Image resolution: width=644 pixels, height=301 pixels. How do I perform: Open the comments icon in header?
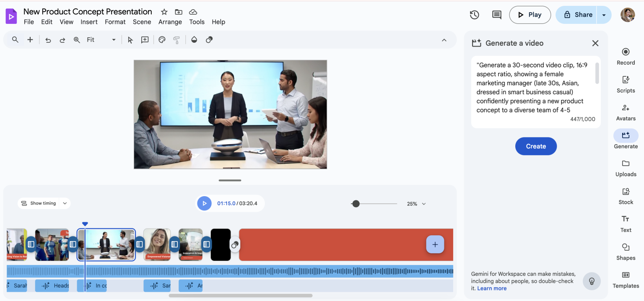pyautogui.click(x=496, y=15)
